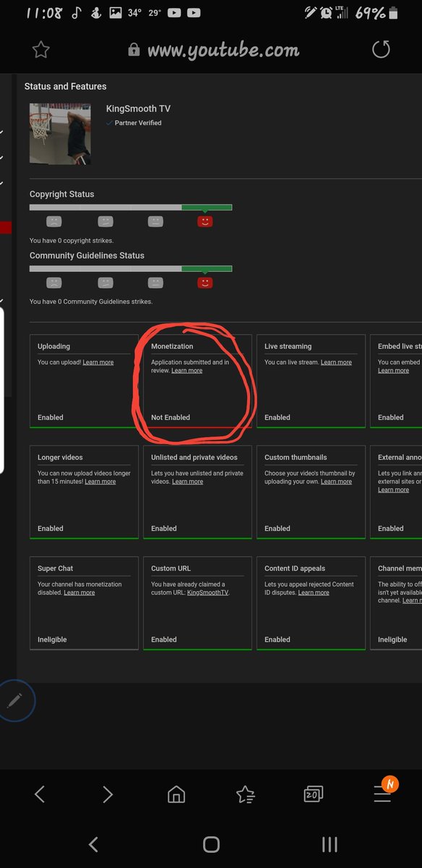422x868 pixels.
Task: Tap red happy face under Copyright Status
Action: click(205, 221)
